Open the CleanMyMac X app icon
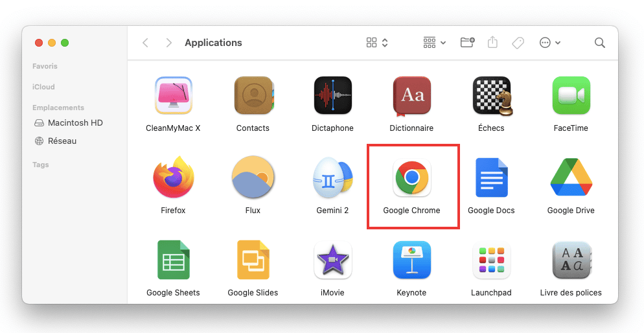The image size is (644, 333). [174, 95]
